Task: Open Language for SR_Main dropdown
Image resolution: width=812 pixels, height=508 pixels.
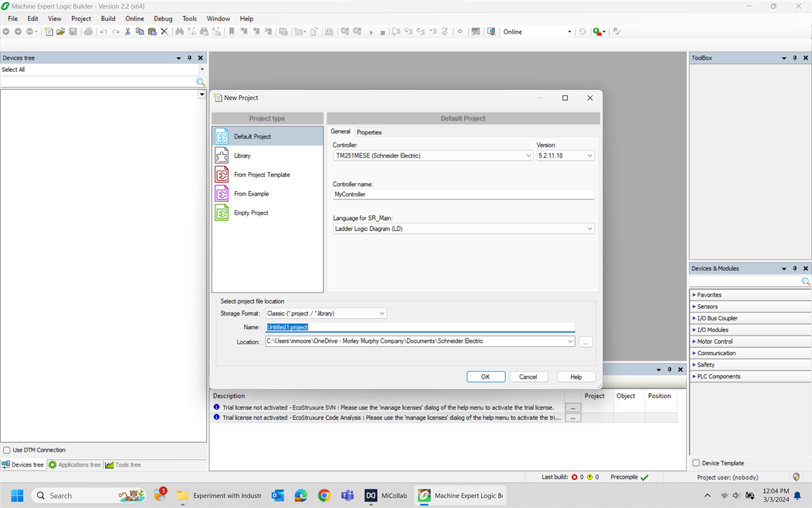Action: pos(590,229)
